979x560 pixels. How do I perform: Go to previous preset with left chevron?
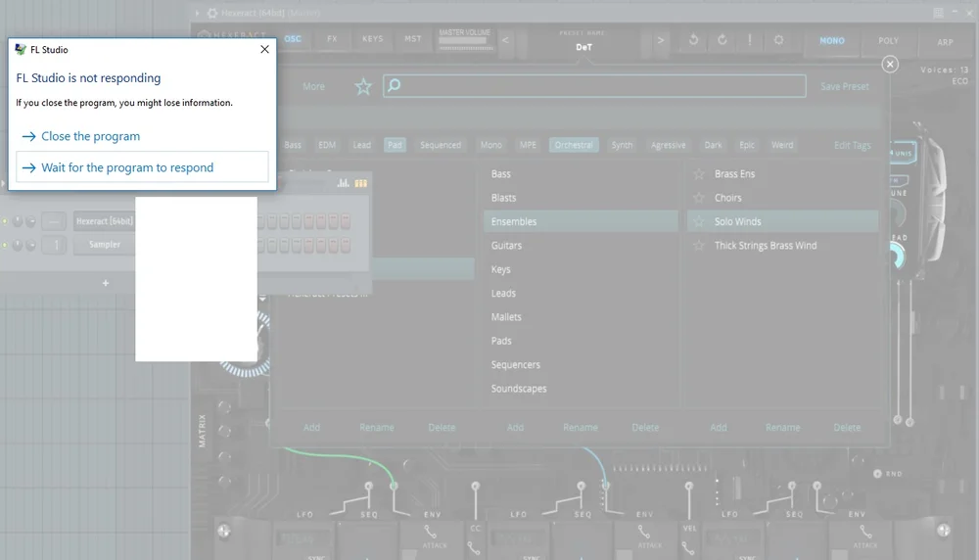[x=505, y=40]
